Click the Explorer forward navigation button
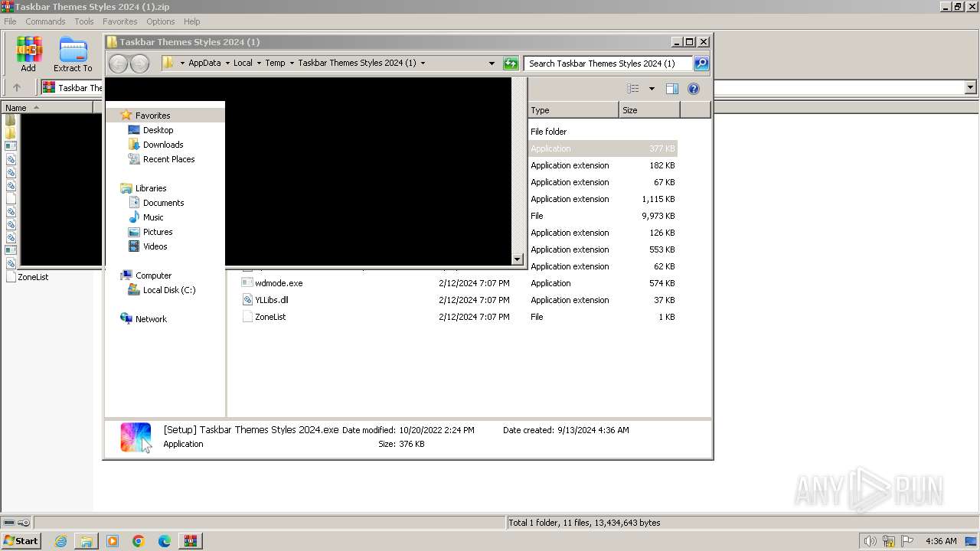 139,64
